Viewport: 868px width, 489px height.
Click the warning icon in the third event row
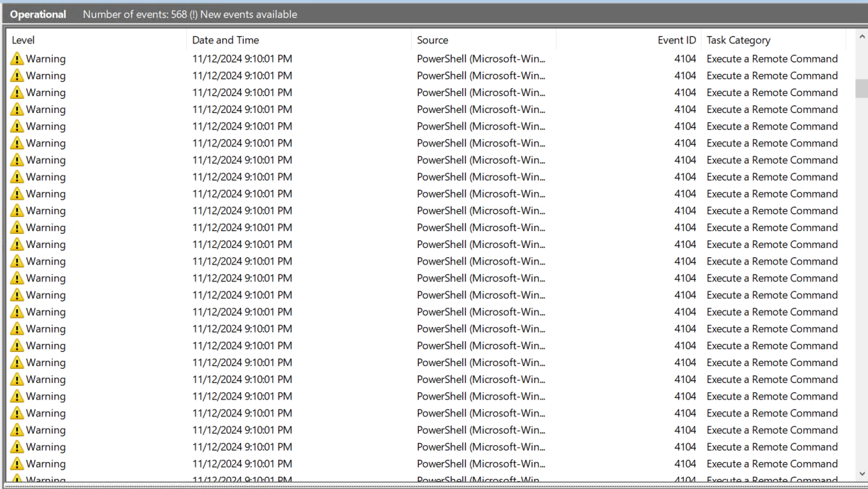pos(16,93)
